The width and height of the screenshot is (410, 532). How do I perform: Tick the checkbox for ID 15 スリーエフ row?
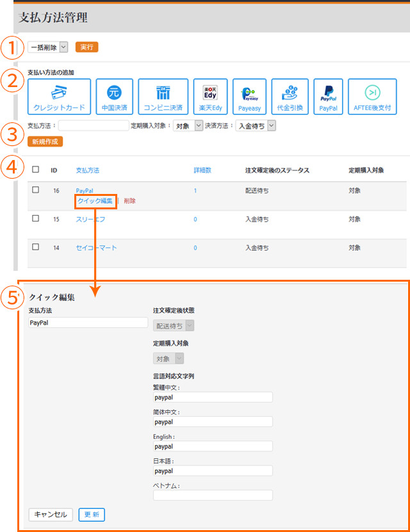[x=36, y=218]
